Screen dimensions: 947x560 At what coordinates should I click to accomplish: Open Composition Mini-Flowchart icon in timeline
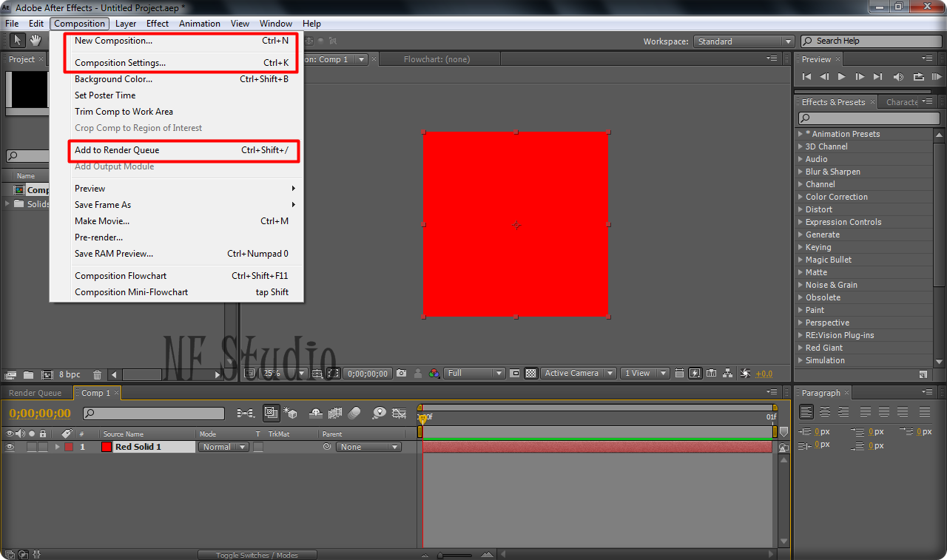click(246, 413)
